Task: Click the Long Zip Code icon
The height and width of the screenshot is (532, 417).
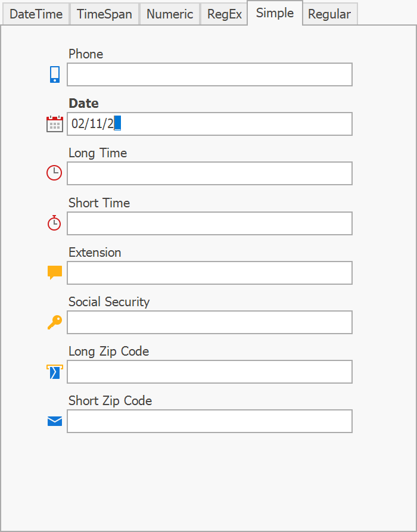Action: (54, 372)
